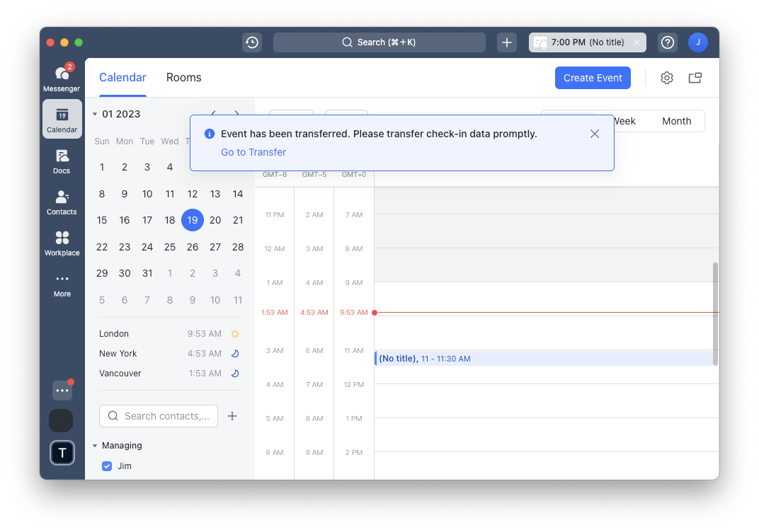
Task: Click the Create Event button
Action: click(x=593, y=78)
